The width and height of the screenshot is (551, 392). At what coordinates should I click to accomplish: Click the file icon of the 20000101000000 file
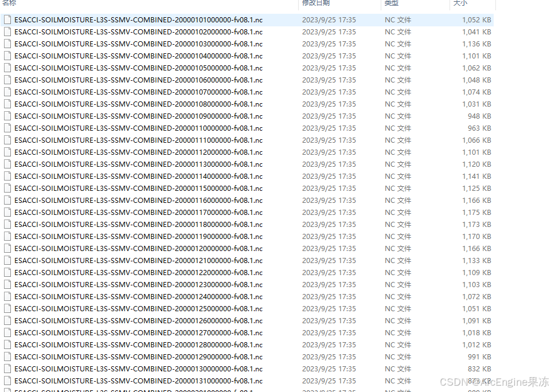pos(7,20)
